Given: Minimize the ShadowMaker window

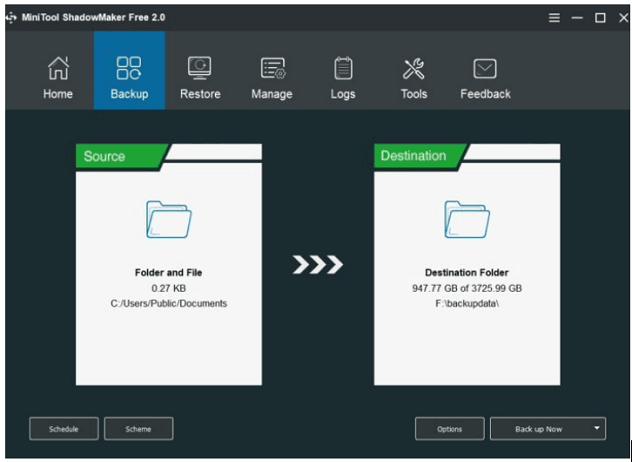Looking at the screenshot, I should tap(577, 18).
